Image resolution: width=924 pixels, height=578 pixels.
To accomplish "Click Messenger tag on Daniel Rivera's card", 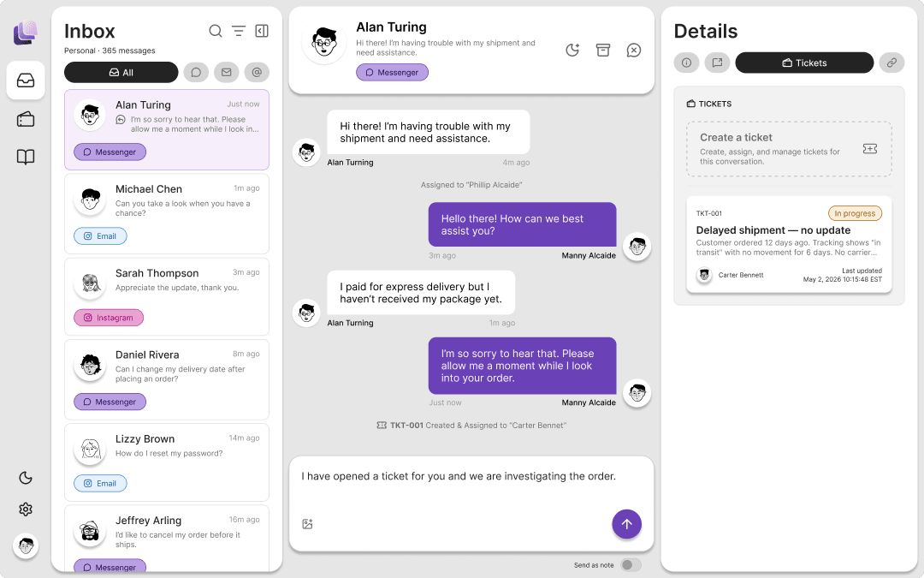I will 110,402.
